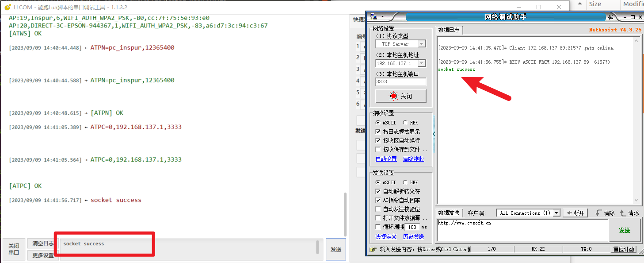This screenshot has width=644, height=263.
Task: Click the upward clear arrow icon 清除
Action: click(x=623, y=213)
